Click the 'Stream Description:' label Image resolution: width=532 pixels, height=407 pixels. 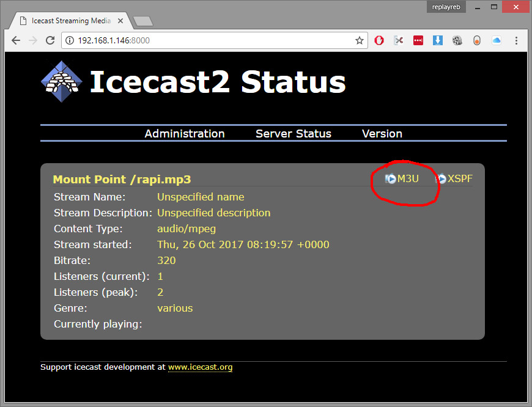pos(103,213)
